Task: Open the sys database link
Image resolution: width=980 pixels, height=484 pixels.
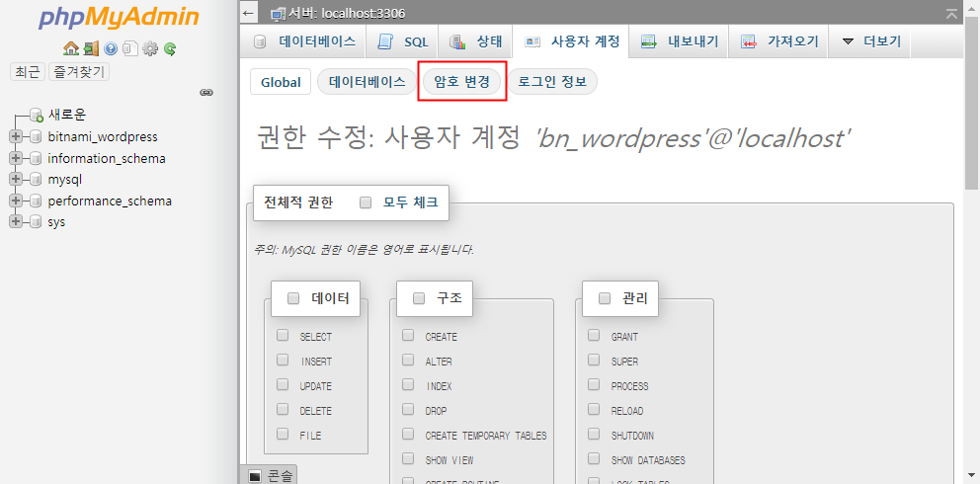Action: click(x=56, y=222)
